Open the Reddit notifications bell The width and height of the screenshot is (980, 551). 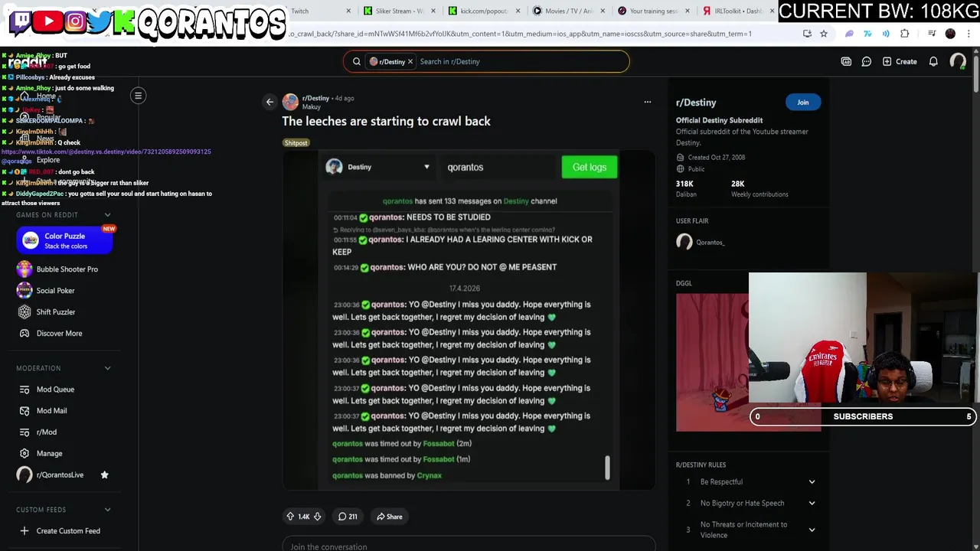point(933,61)
